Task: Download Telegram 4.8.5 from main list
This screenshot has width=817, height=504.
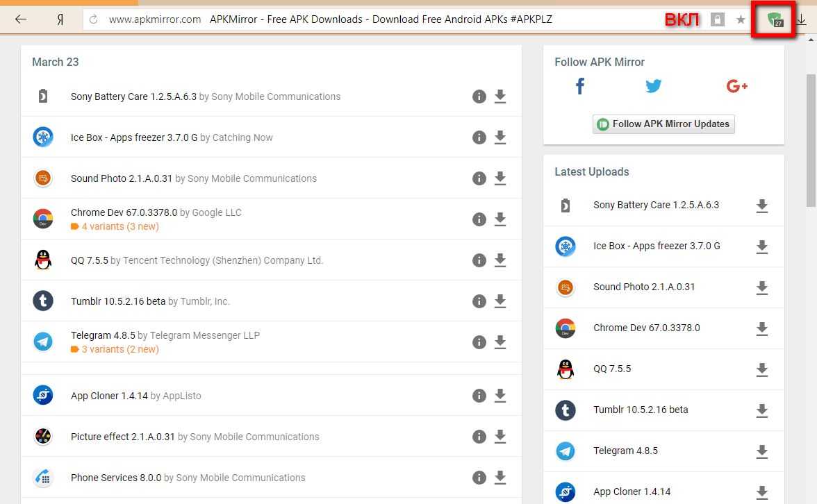Action: click(500, 342)
